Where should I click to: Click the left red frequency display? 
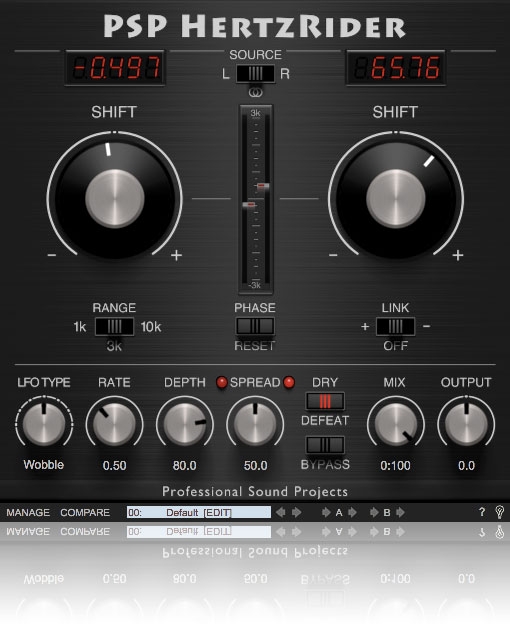[115, 67]
